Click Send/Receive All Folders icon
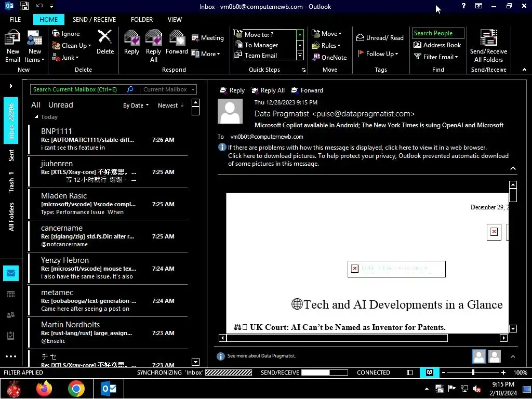The width and height of the screenshot is (532, 399). pyautogui.click(x=488, y=37)
